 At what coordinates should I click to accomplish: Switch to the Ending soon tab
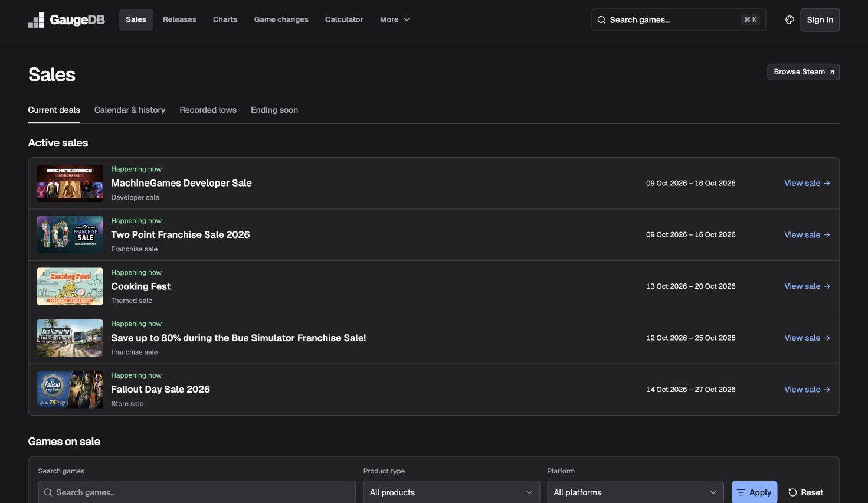[274, 110]
